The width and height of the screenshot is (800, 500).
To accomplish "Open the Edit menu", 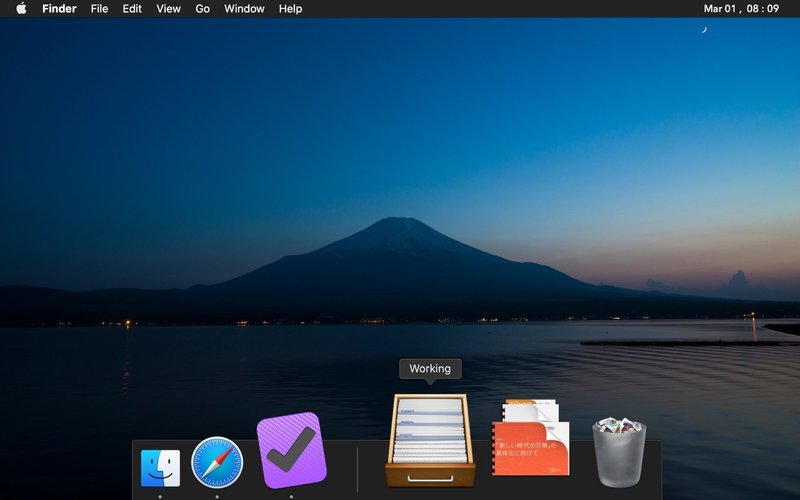I will [x=132, y=9].
